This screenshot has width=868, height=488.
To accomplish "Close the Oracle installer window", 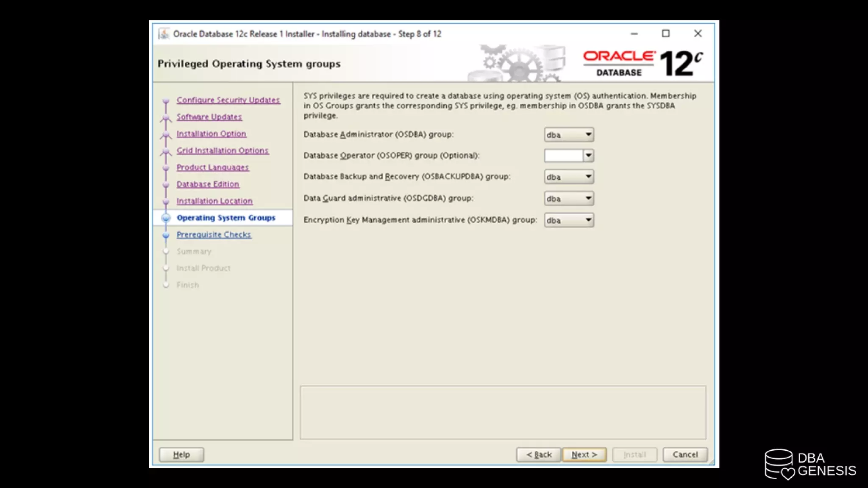I will point(698,34).
